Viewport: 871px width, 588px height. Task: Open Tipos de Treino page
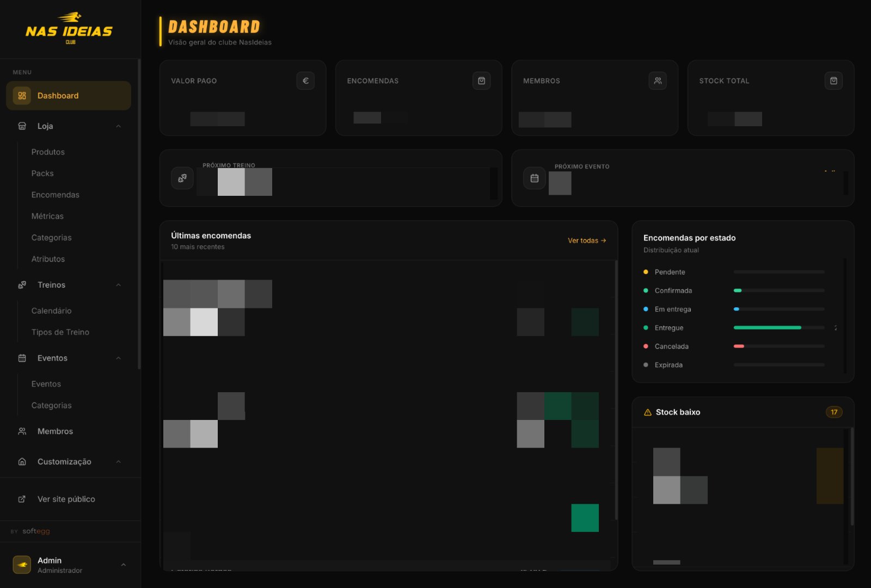coord(60,332)
